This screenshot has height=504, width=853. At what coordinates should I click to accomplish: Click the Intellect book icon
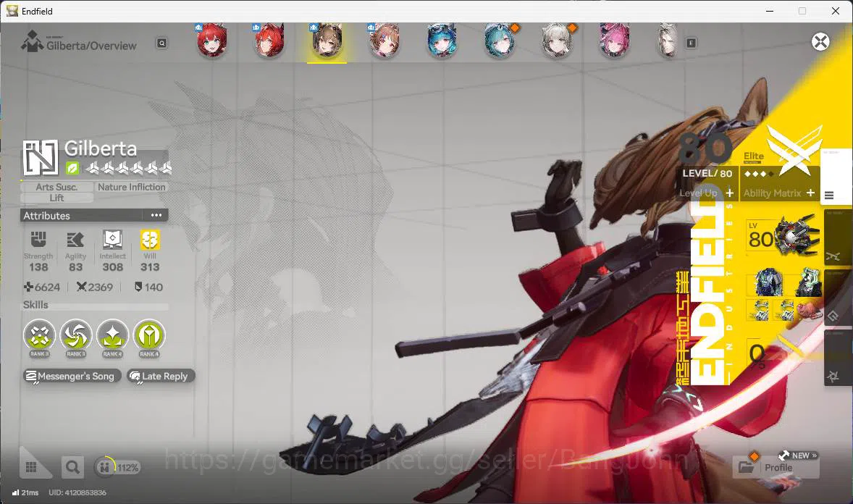click(113, 239)
